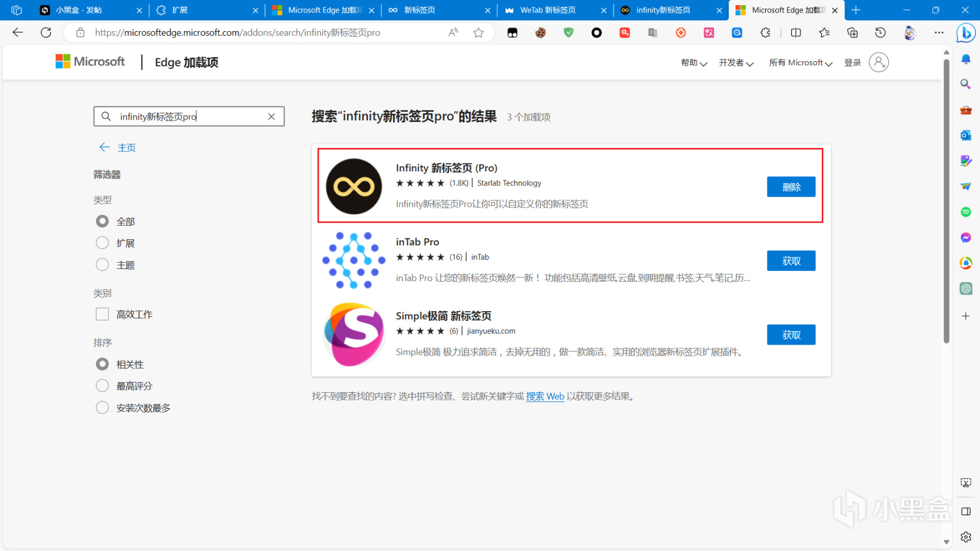
Task: Check the 高效工作 category checkbox
Action: (x=102, y=314)
